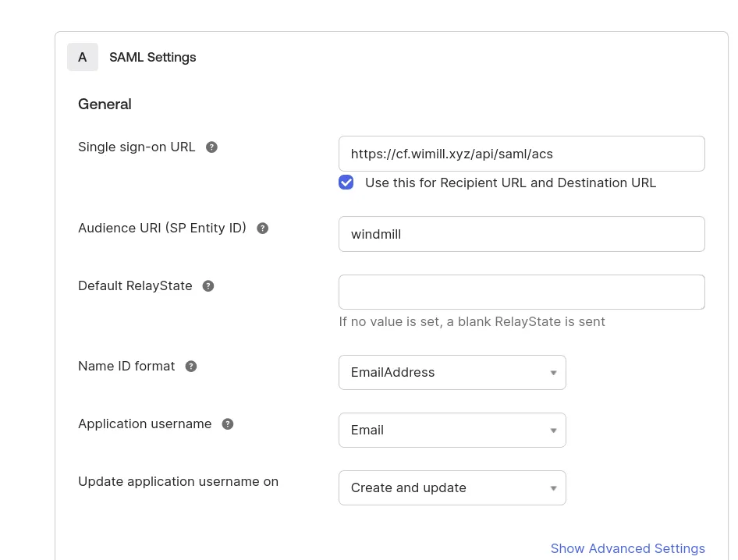
Task: Open the Name ID format dropdown
Action: coord(452,372)
